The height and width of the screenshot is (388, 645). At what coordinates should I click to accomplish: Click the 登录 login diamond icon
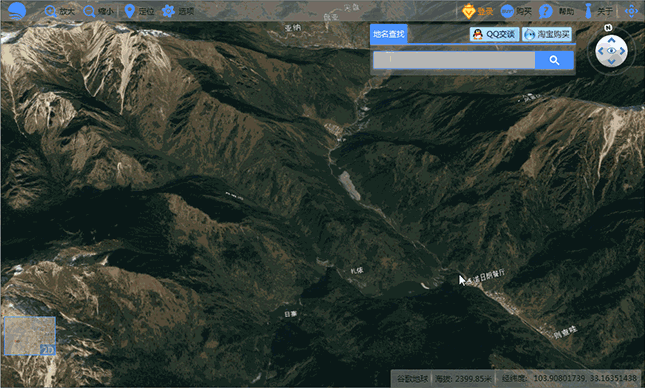click(469, 11)
